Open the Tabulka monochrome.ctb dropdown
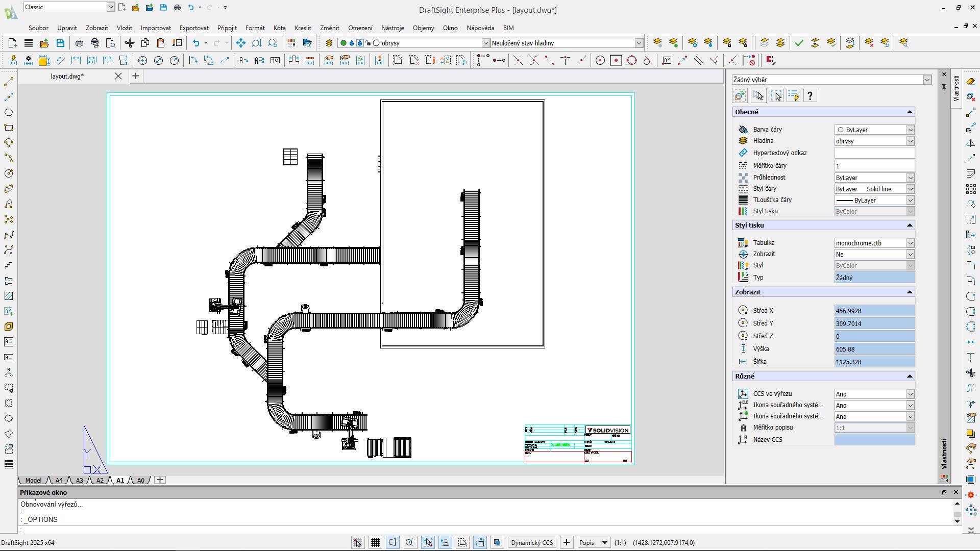 point(910,243)
